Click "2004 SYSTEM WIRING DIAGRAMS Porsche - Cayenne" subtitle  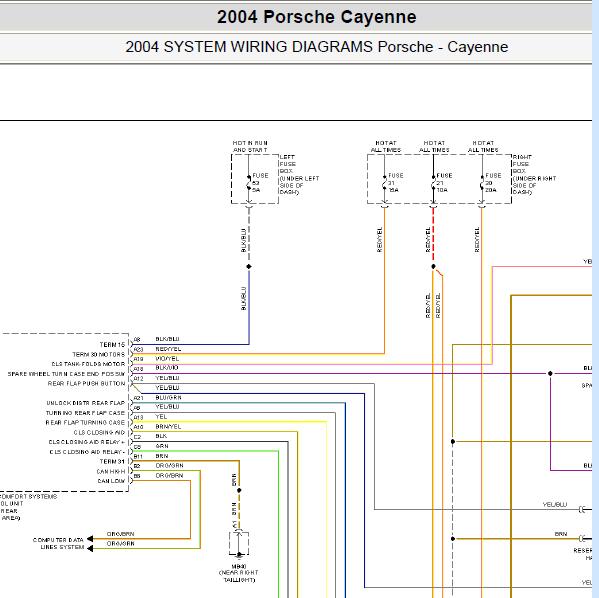pos(316,47)
